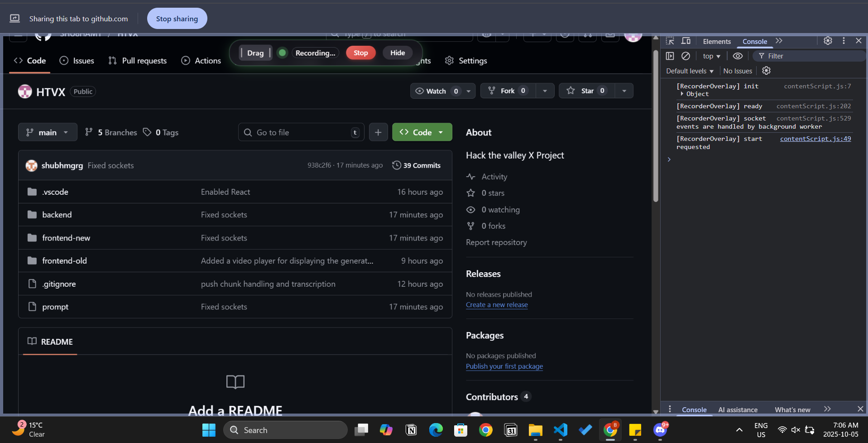Screen dimensions: 868x443
Task: Stop sharing this tab
Action: click(177, 19)
